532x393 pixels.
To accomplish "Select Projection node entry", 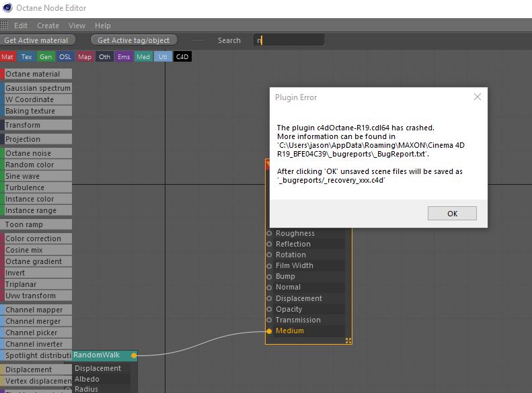I will point(36,139).
